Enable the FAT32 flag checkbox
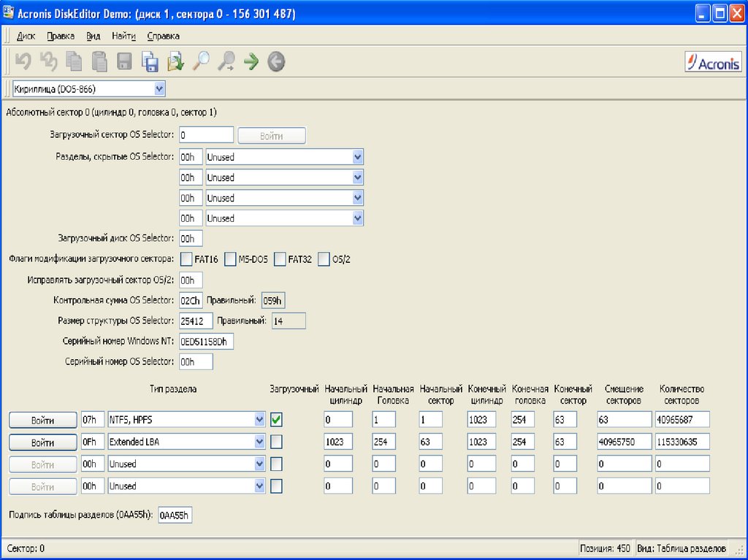Image resolution: width=748 pixels, height=560 pixels. coord(280,259)
